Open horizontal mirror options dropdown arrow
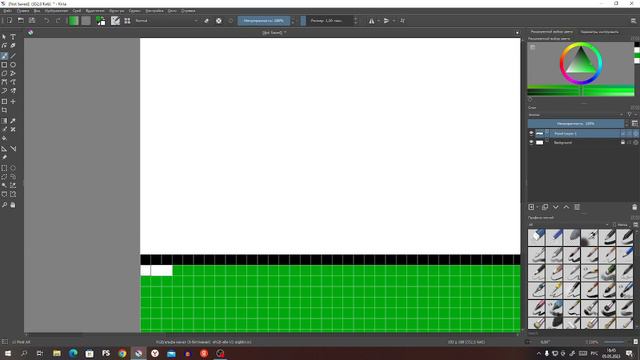The image size is (640, 360). pos(378,20)
